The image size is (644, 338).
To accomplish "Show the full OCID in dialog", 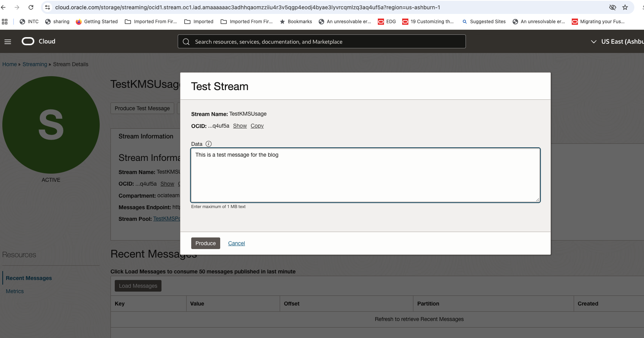I will [240, 126].
